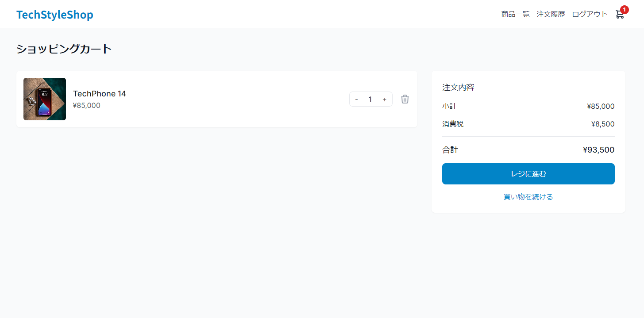Click the red cart badge showing 1
This screenshot has height=318, width=644.
coord(624,10)
